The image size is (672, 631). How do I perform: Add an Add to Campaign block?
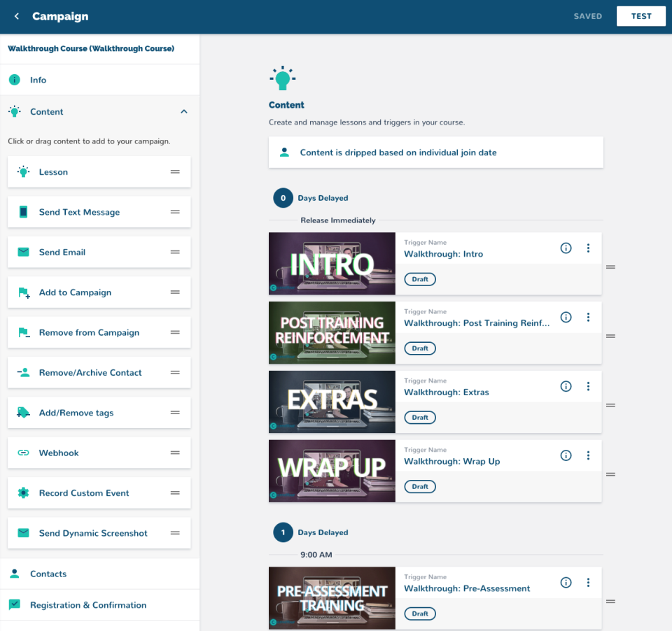[99, 292]
